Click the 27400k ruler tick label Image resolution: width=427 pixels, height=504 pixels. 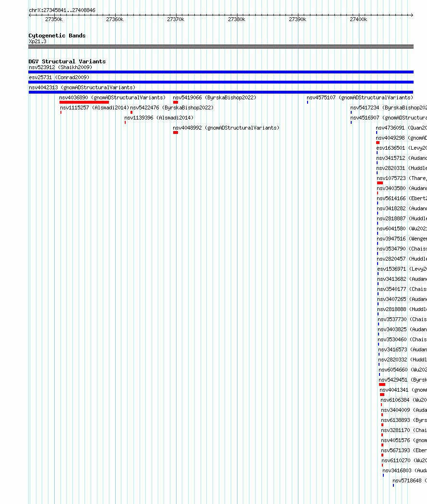(x=358, y=19)
